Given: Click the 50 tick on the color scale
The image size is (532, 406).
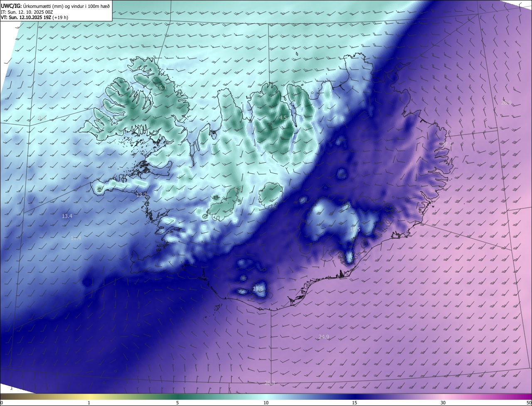Looking at the screenshot, I should pyautogui.click(x=529, y=403).
